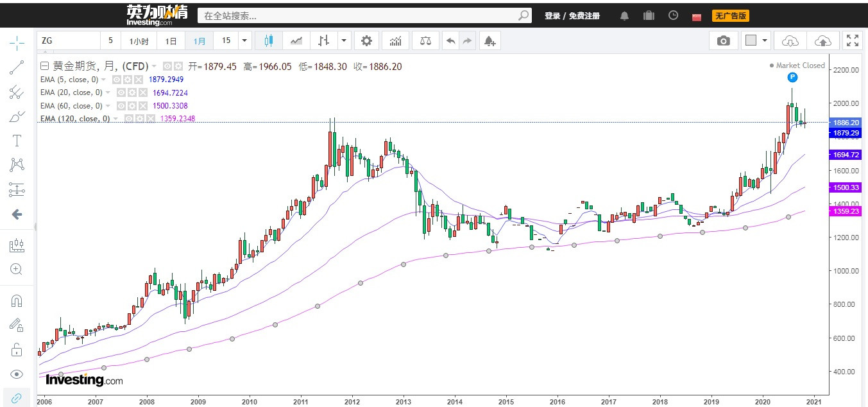
Task: Open the bar chart style dropdown arrow
Action: pos(344,41)
